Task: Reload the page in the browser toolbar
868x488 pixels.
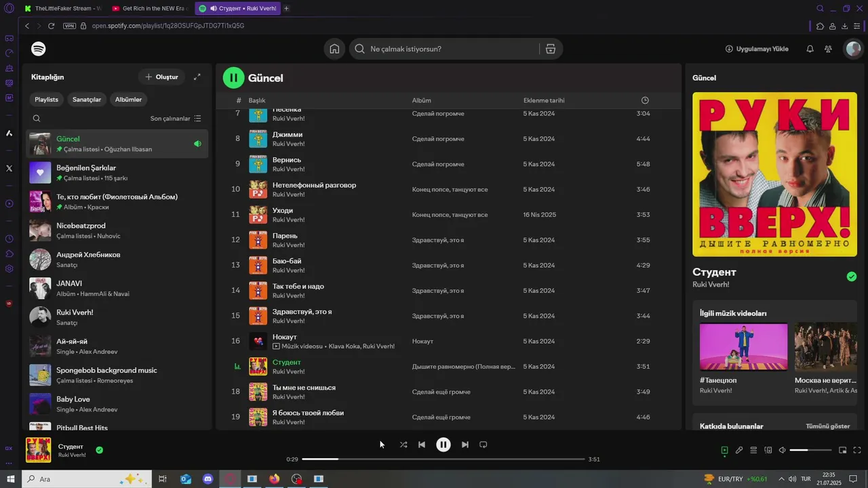Action: (x=51, y=26)
